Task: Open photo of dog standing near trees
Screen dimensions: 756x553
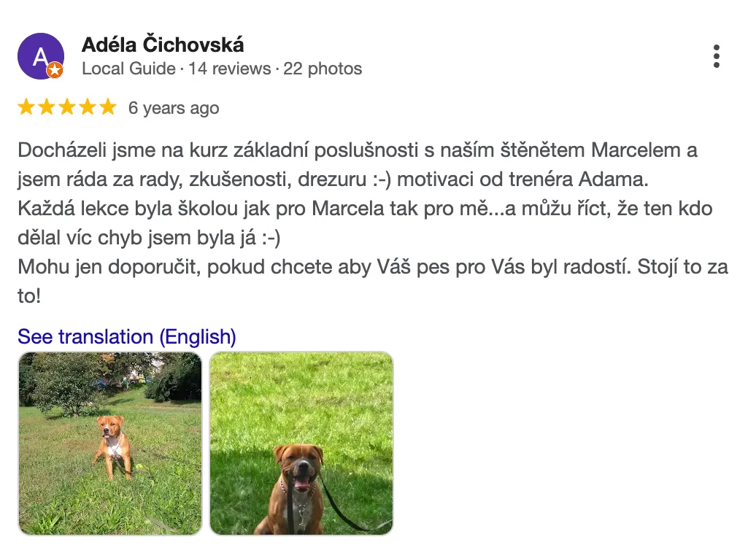Action: (x=109, y=444)
